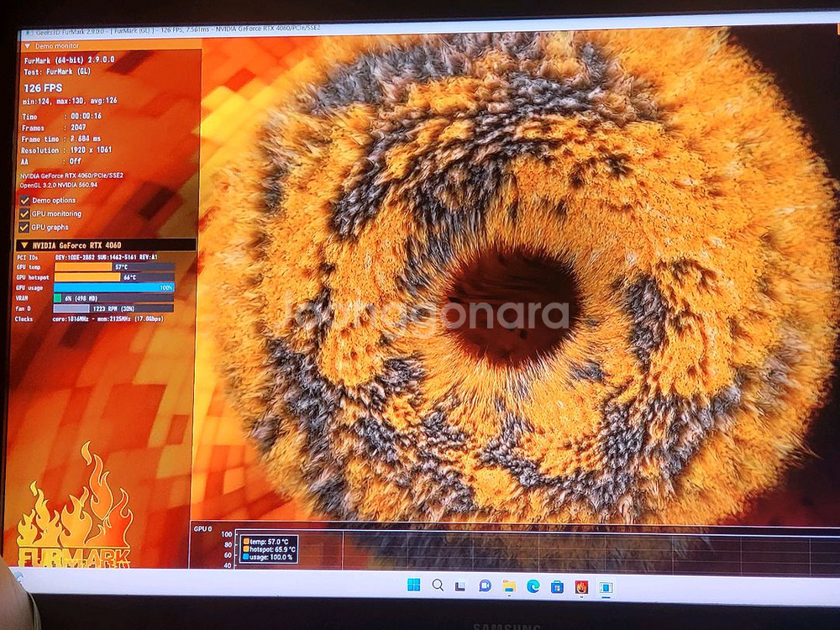Image resolution: width=840 pixels, height=630 pixels.
Task: Click the GPU usage 100% bar
Action: tap(114, 287)
